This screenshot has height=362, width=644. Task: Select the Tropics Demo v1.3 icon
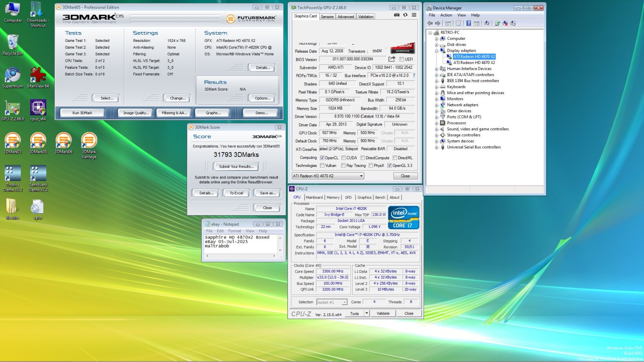pyautogui.click(x=13, y=179)
